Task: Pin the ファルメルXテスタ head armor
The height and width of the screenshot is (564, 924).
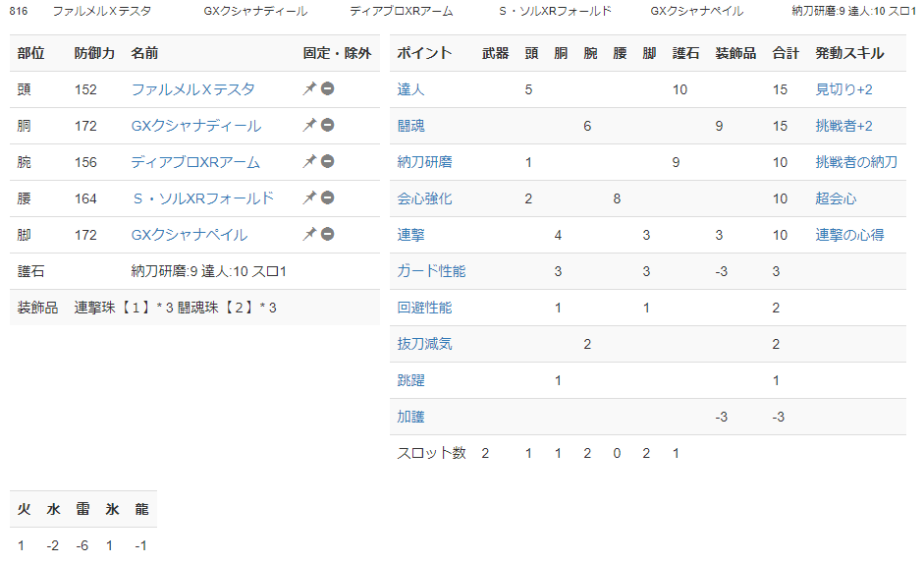Action: [x=309, y=88]
